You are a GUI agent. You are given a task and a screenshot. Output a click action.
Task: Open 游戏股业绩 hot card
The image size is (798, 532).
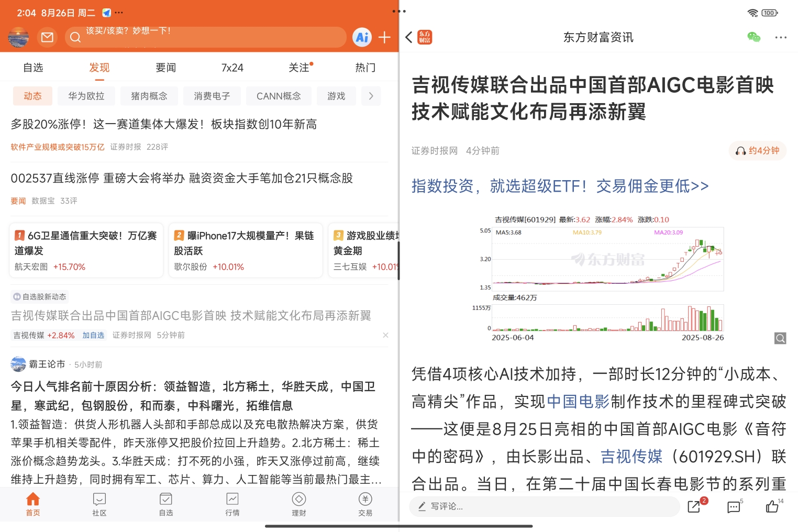click(364, 250)
